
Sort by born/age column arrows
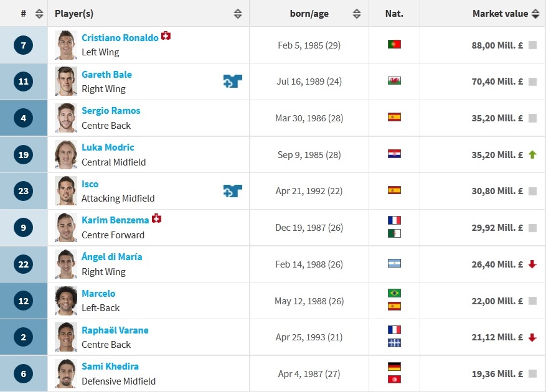pyautogui.click(x=356, y=14)
